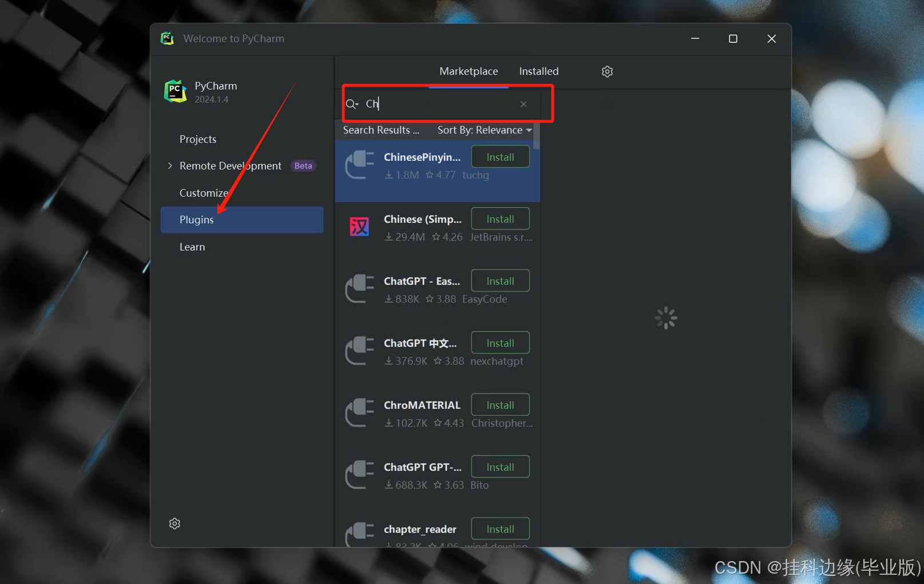Image resolution: width=924 pixels, height=584 pixels.
Task: Install the ChatGPT 中文 plugin
Action: (500, 343)
